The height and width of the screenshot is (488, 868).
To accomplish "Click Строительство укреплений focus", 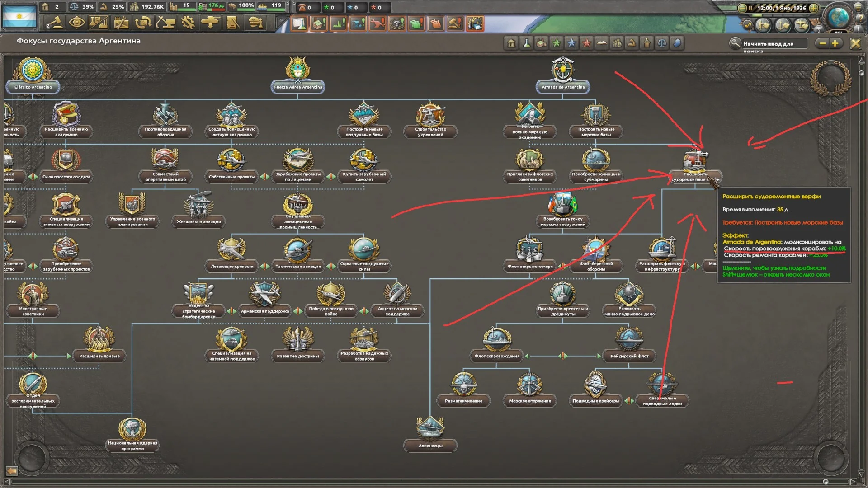I will point(430,121).
